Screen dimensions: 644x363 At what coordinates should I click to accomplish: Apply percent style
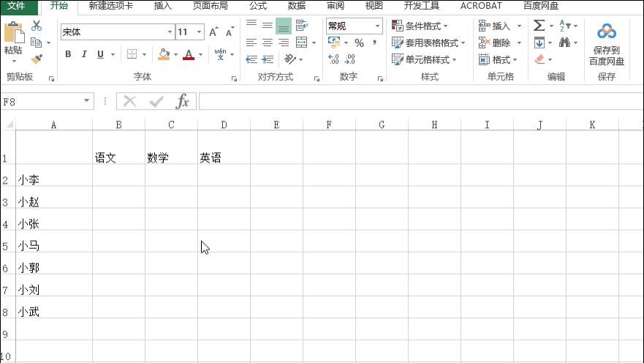[x=360, y=42]
